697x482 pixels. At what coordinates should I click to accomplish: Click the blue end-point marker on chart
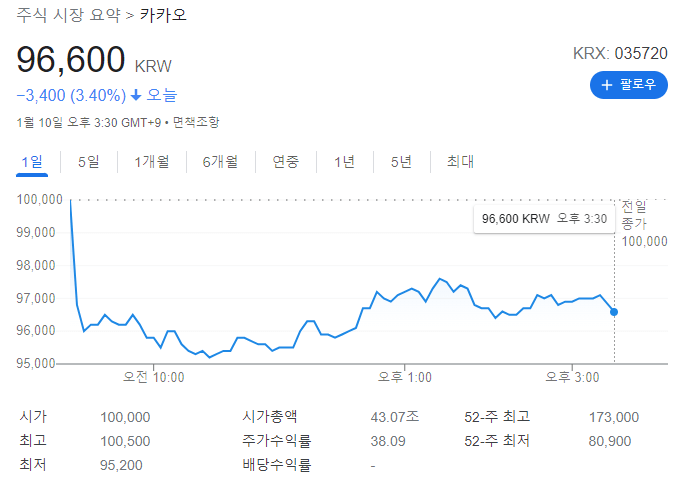click(x=614, y=312)
